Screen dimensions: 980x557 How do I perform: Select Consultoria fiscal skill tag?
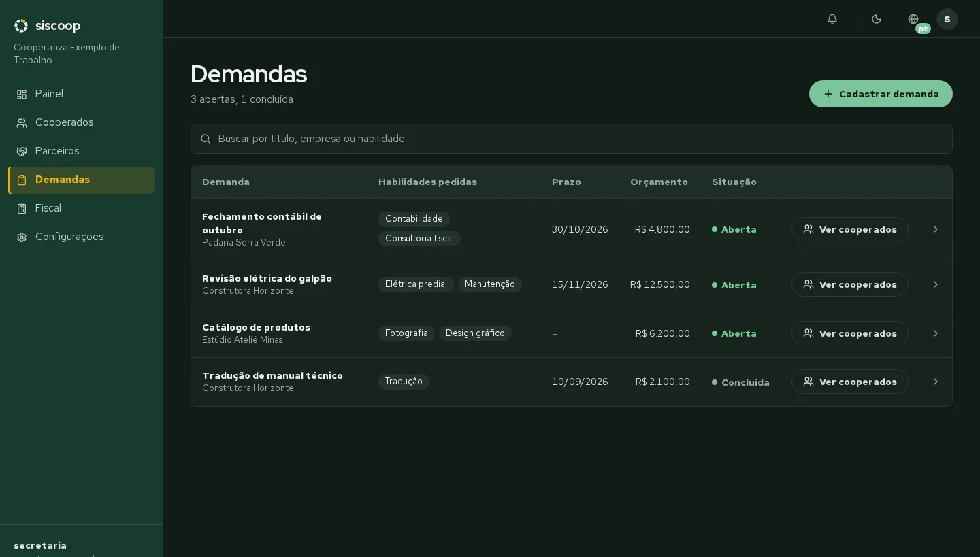419,239
